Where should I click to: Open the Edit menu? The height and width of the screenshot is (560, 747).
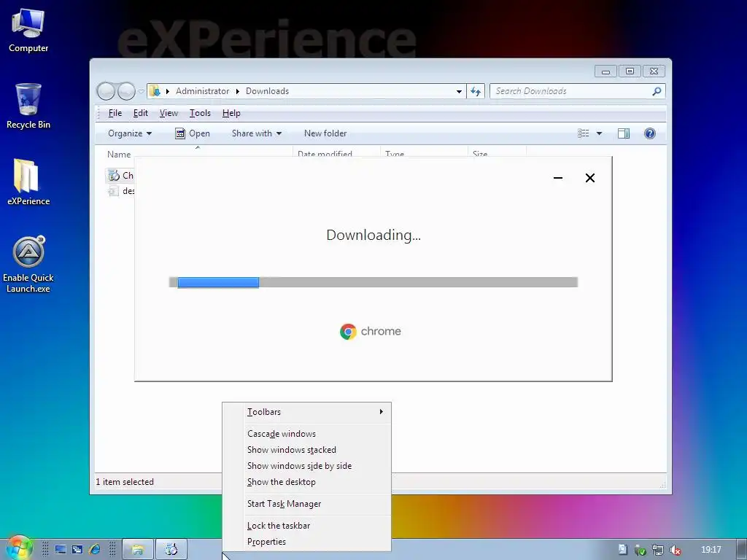pos(141,113)
